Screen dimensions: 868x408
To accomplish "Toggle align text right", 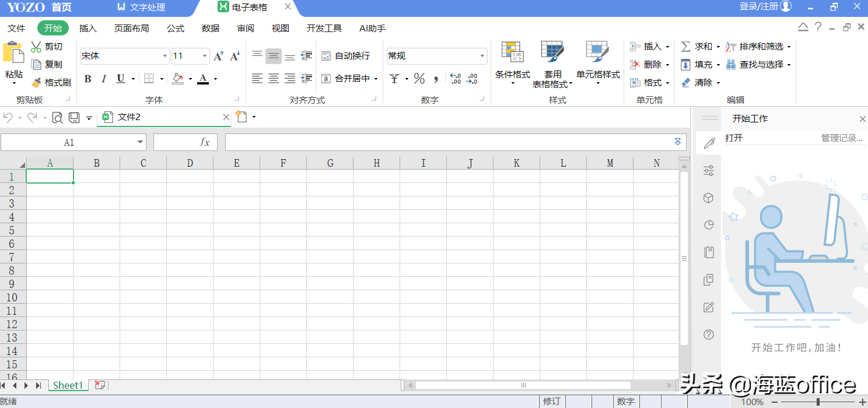I will tap(290, 78).
